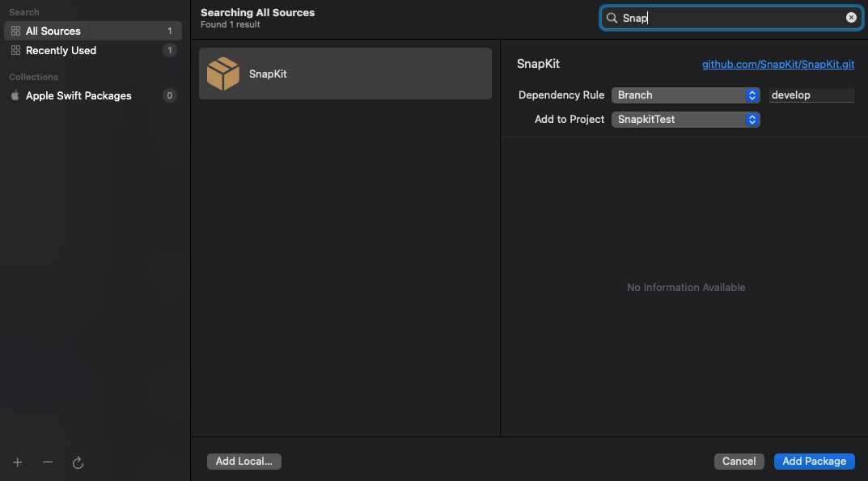This screenshot has height=481, width=868.
Task: Click the develop branch name field
Action: pos(811,95)
